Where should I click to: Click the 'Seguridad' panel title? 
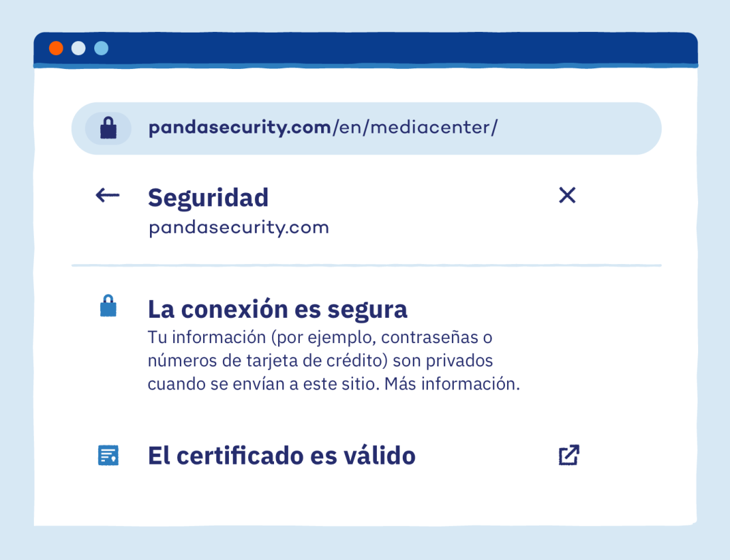(x=208, y=197)
